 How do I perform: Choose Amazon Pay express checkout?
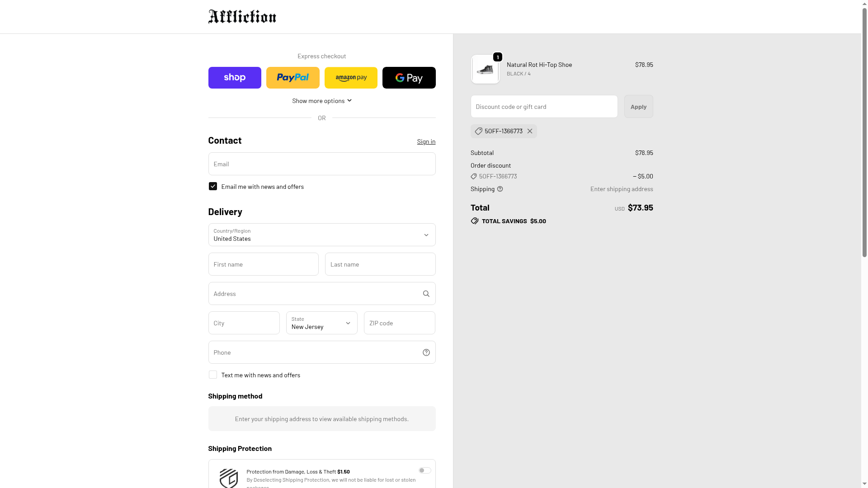(351, 78)
